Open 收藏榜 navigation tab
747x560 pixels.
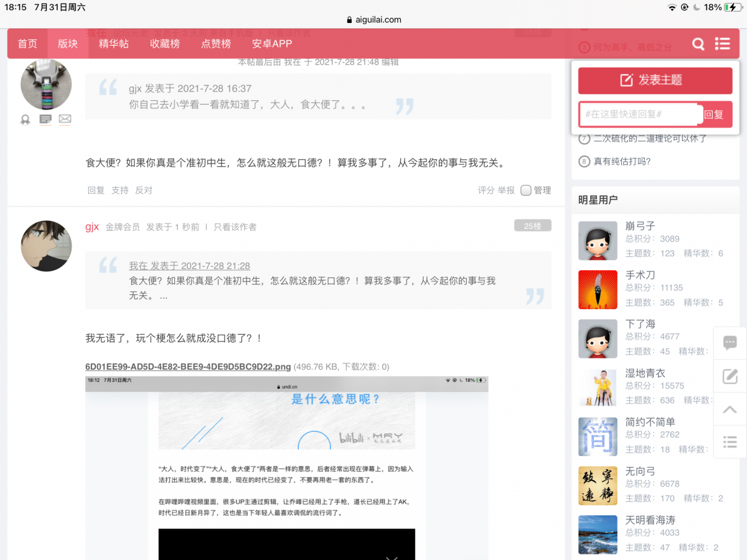point(165,44)
